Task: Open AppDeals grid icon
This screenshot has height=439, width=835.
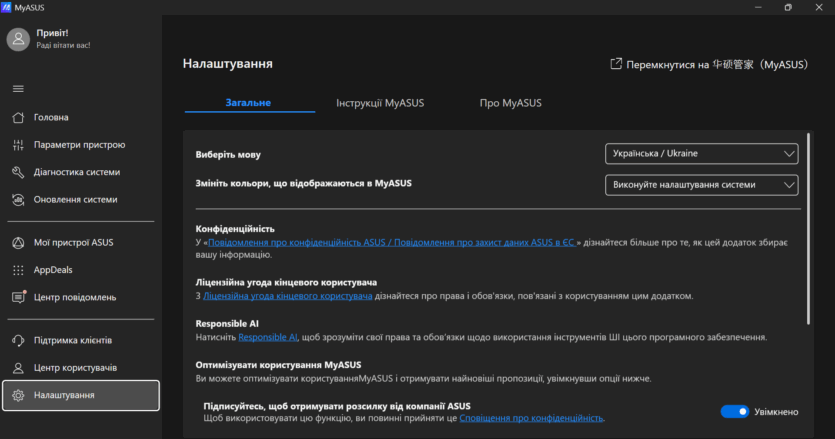Action: tap(17, 270)
